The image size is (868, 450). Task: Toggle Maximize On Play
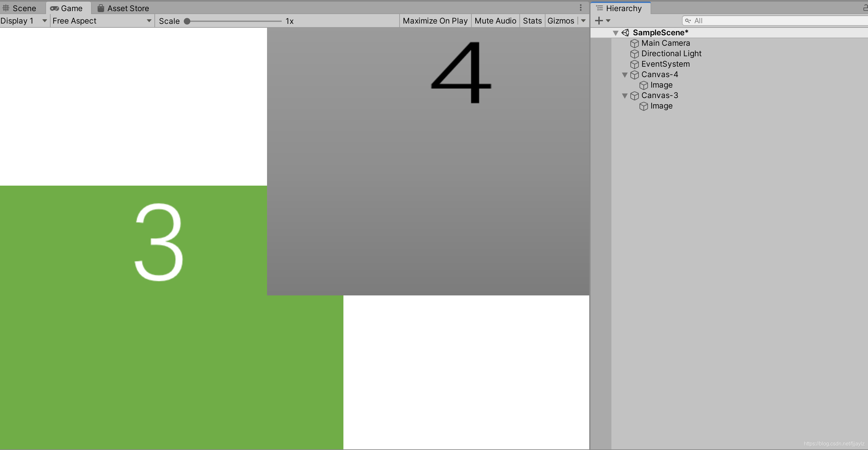[435, 21]
